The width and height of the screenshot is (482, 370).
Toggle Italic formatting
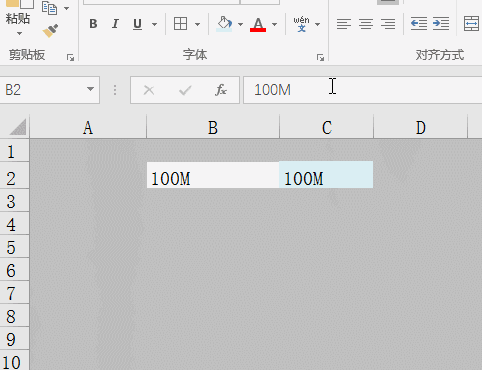[115, 24]
